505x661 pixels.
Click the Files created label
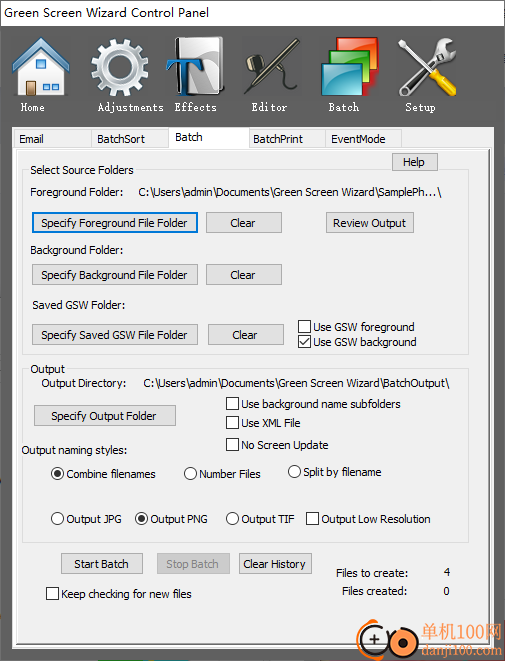tap(375, 591)
